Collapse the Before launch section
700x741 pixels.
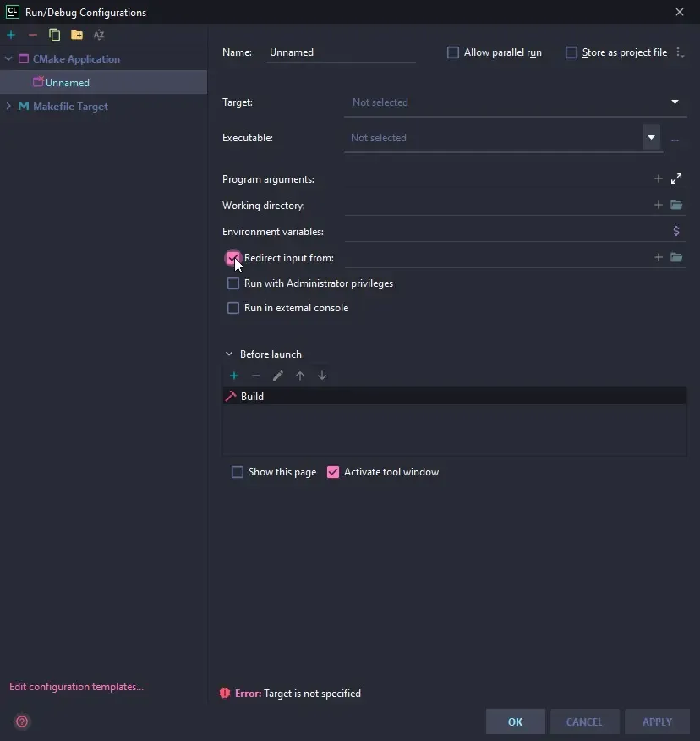click(x=229, y=354)
